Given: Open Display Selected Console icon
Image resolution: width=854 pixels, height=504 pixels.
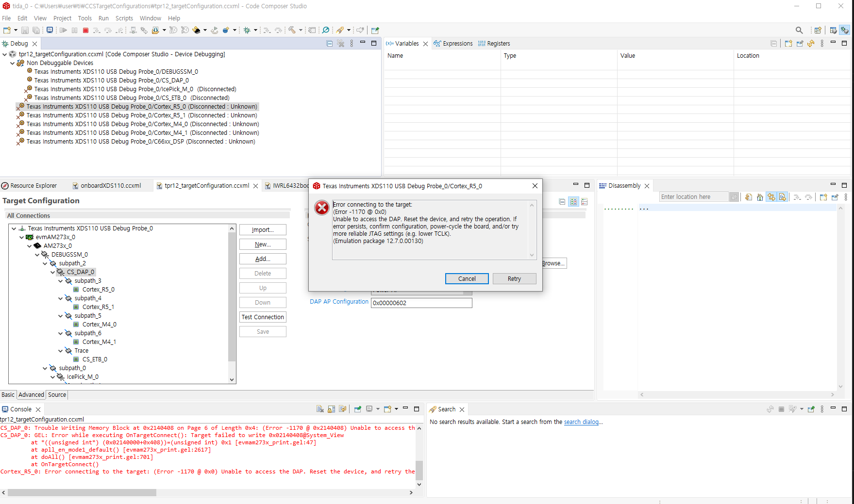Looking at the screenshot, I should coord(369,409).
